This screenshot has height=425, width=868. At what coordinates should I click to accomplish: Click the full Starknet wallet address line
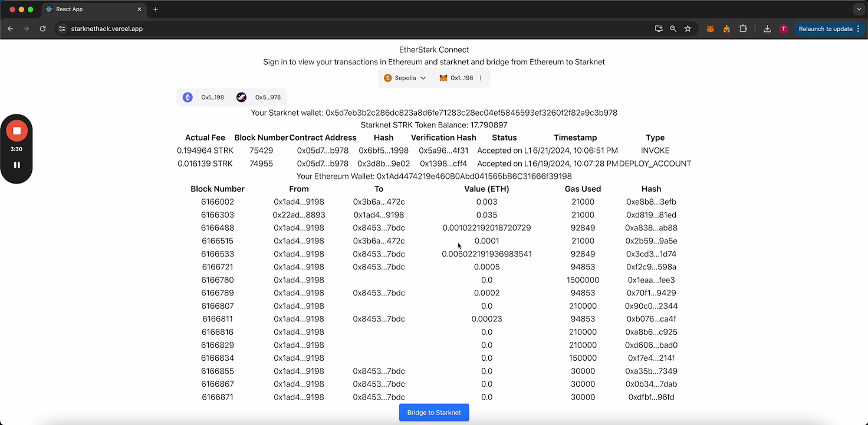[434, 113]
